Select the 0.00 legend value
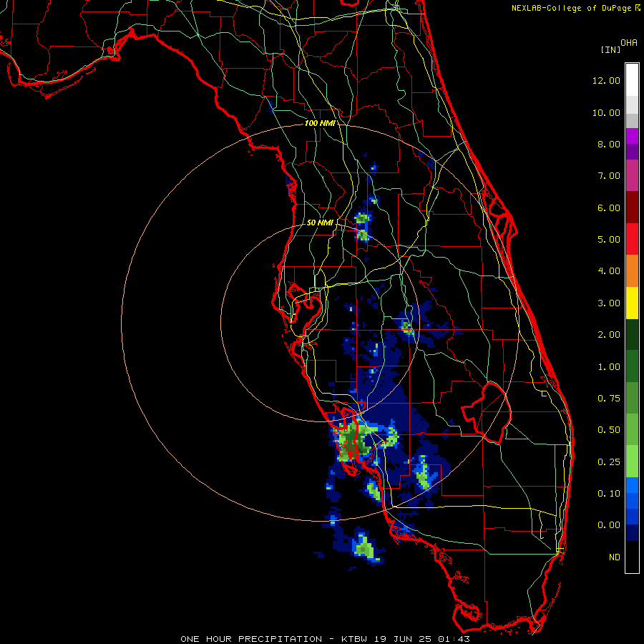The height and width of the screenshot is (644, 644). point(608,525)
